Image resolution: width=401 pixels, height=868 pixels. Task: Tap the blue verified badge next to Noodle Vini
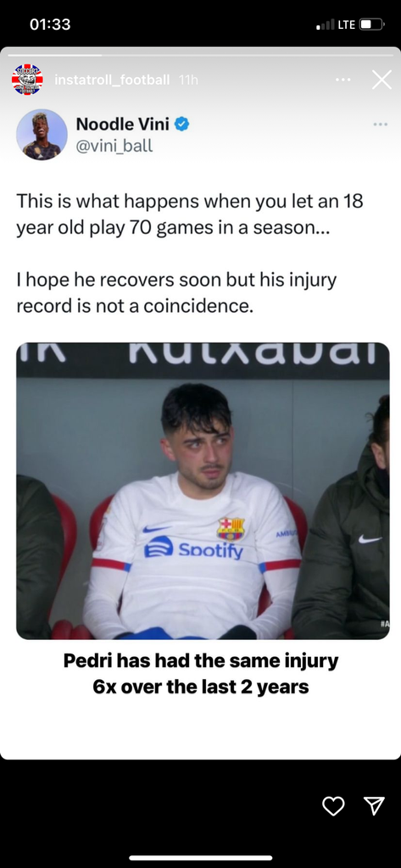[182, 124]
